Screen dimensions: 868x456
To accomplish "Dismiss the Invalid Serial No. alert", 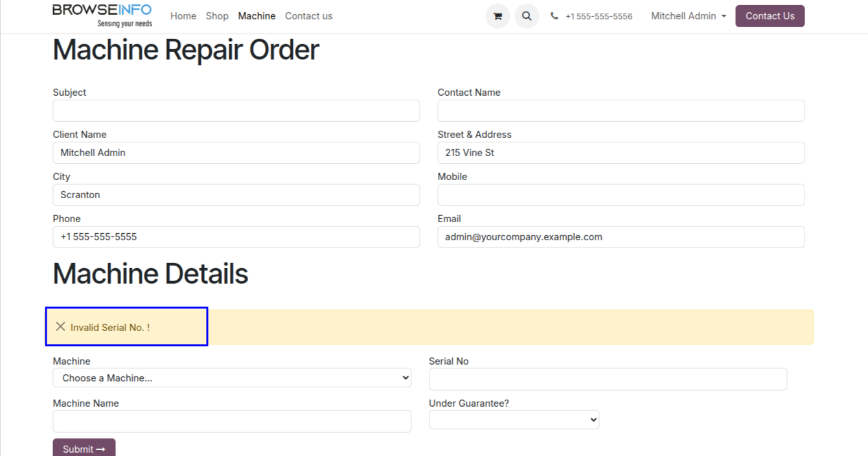I will (x=61, y=327).
